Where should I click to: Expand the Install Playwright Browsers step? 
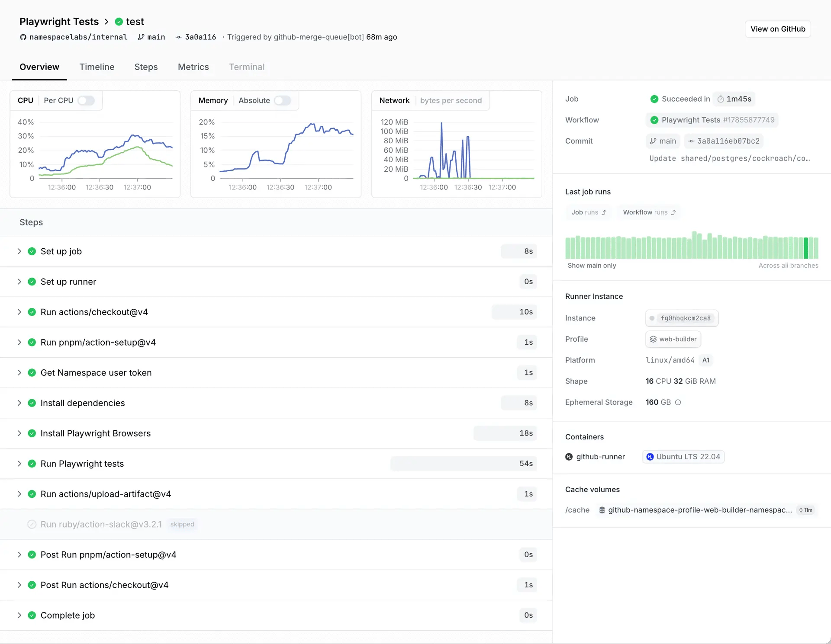pos(19,433)
